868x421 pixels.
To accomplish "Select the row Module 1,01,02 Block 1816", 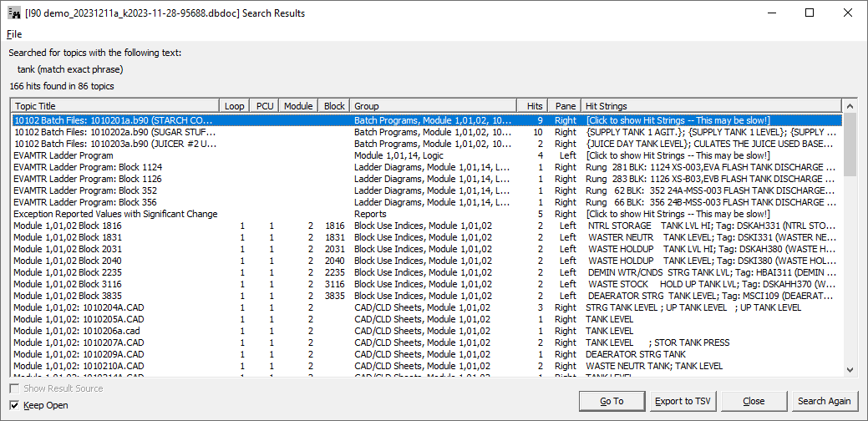I will [427, 226].
